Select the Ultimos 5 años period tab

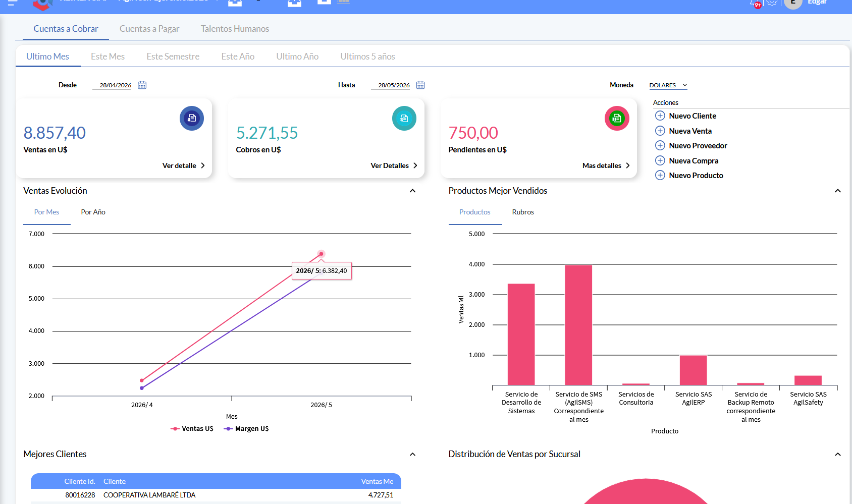click(x=367, y=57)
